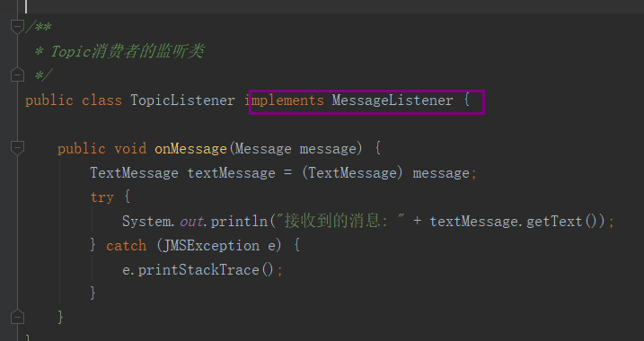Click the TopicListener class name
Viewport: 644px width, 341px height.
pos(182,101)
